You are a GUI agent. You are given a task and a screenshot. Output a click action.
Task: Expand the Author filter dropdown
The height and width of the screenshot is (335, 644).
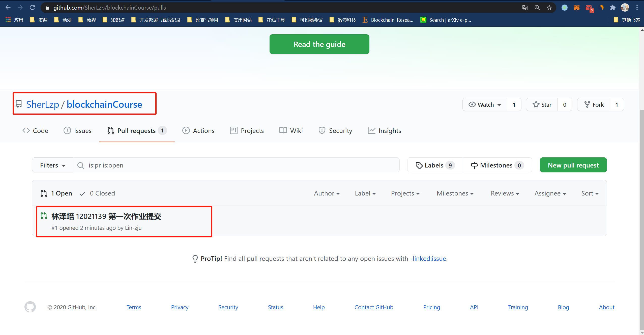click(x=327, y=193)
